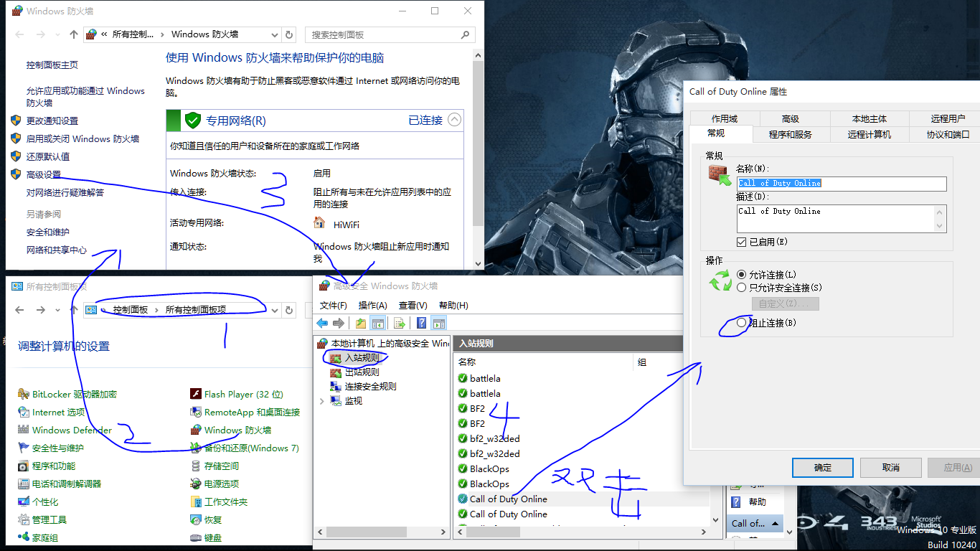
Task: Open RemoteApp 和桌面连接 item
Action: click(x=245, y=412)
